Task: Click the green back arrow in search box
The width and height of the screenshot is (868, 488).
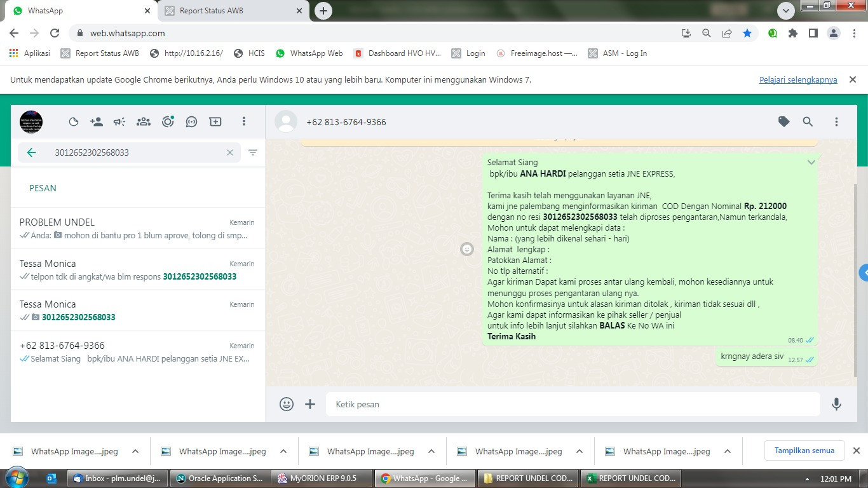Action: (x=31, y=152)
